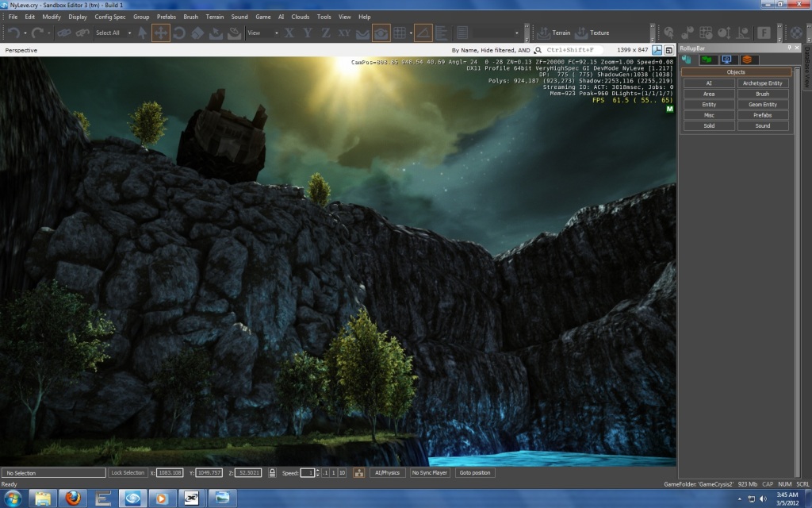812x508 pixels.
Task: Open the Layers tab in RollupBar
Action: coord(747,60)
